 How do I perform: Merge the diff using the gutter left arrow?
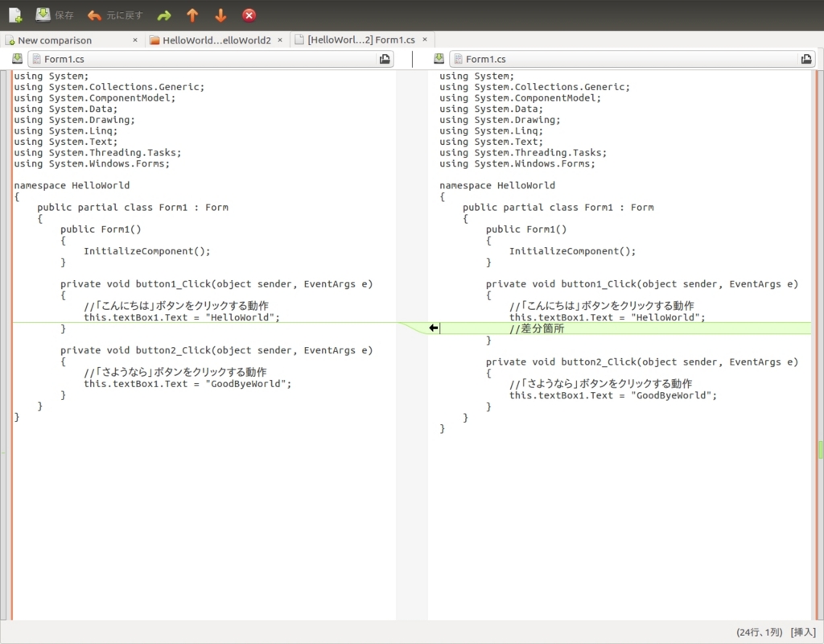coord(433,328)
